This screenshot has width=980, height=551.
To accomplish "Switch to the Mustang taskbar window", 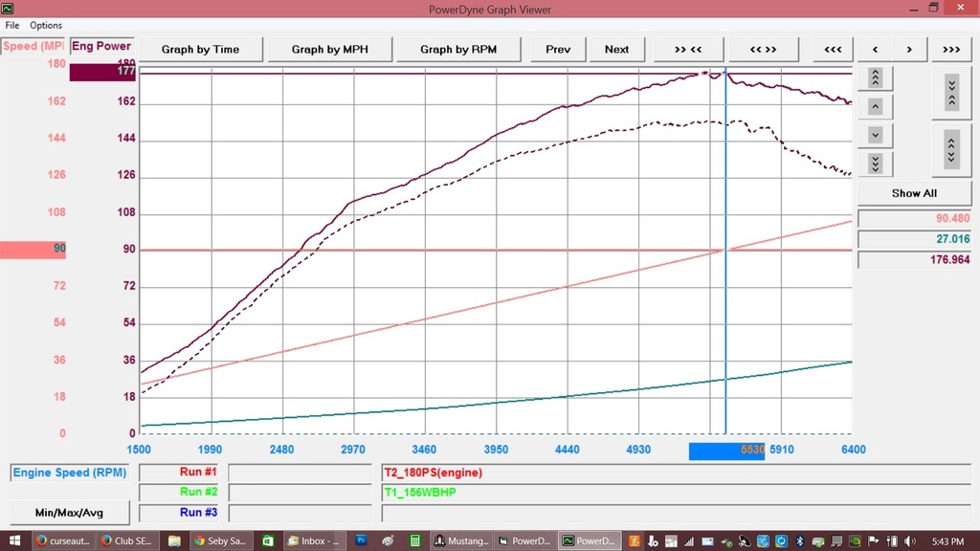I will pyautogui.click(x=460, y=541).
